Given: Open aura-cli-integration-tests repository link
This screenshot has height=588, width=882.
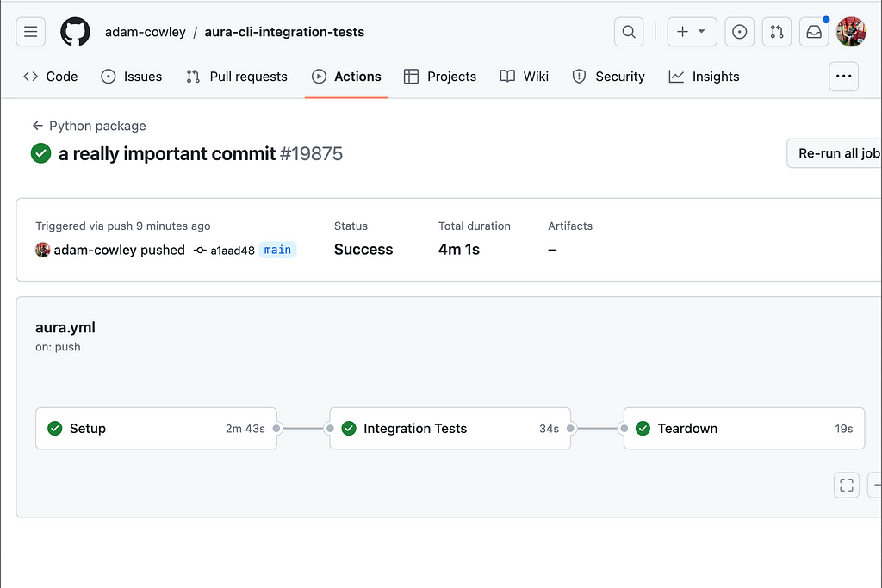Looking at the screenshot, I should (x=284, y=32).
